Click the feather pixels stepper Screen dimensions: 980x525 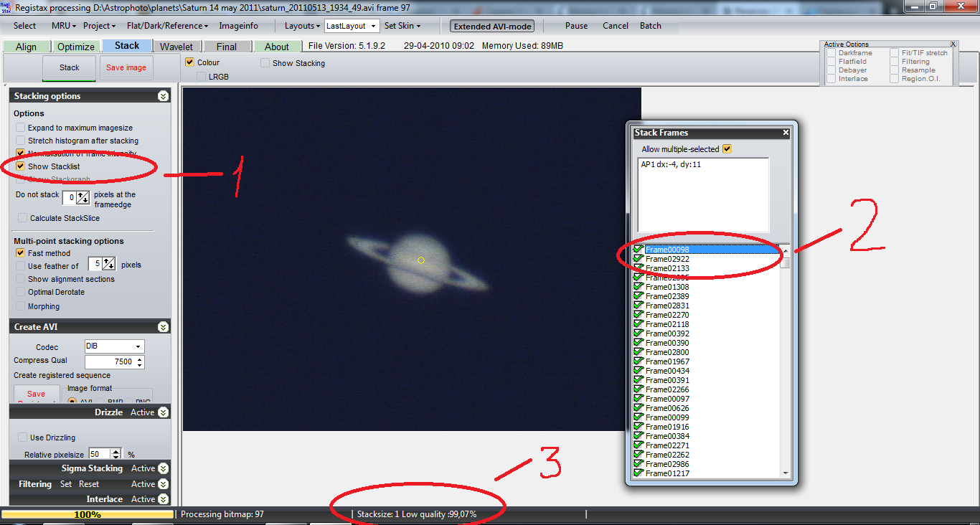pyautogui.click(x=109, y=264)
